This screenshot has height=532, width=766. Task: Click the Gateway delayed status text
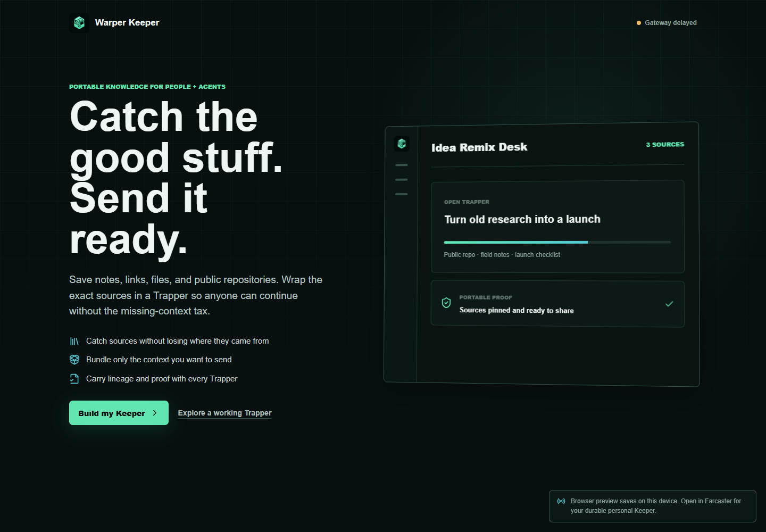tap(671, 23)
